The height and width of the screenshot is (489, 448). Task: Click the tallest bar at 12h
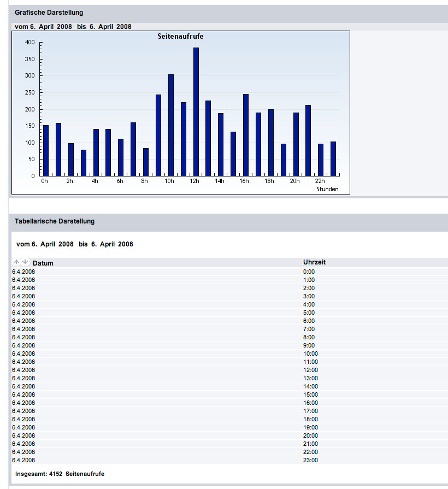pyautogui.click(x=196, y=112)
